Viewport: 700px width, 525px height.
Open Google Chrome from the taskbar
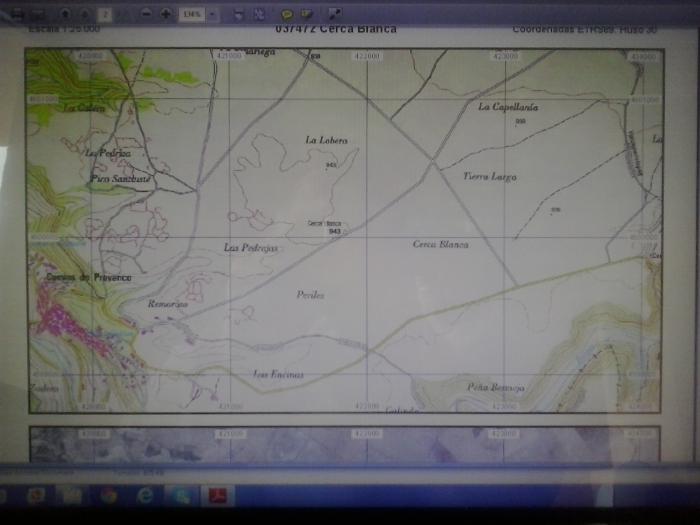coord(109,496)
